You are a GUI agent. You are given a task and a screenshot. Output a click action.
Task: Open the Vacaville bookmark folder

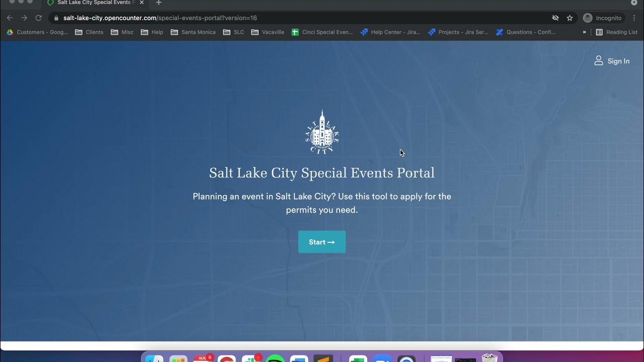point(268,32)
